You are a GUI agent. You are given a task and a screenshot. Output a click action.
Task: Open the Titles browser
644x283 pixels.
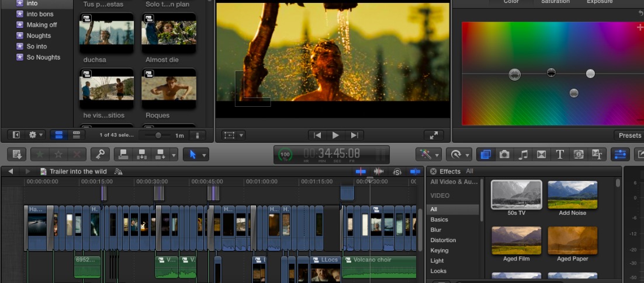(560, 155)
